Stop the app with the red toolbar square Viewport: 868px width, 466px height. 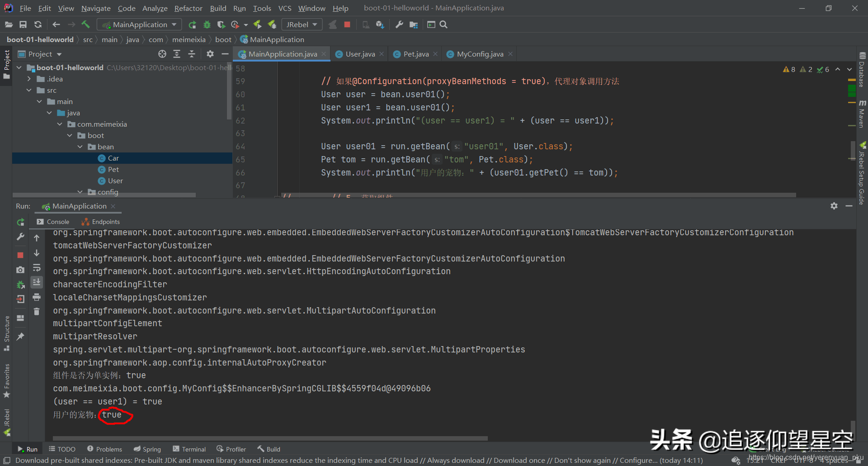pos(347,24)
